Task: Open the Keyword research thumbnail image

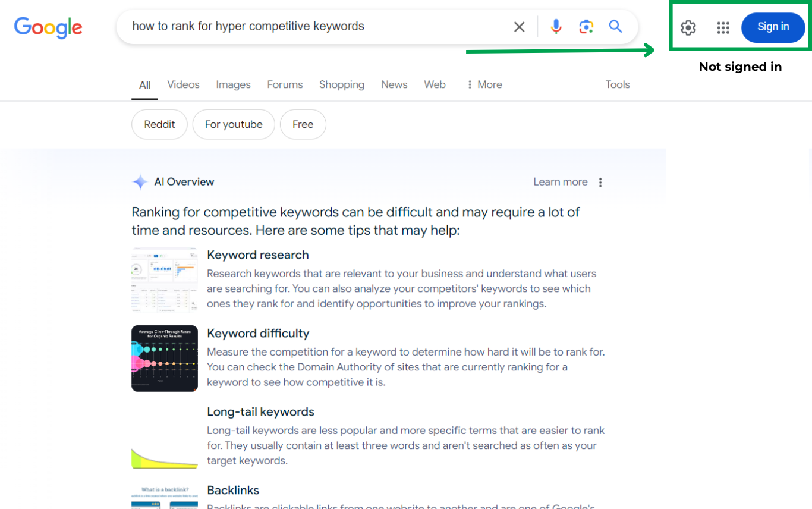Action: click(165, 280)
